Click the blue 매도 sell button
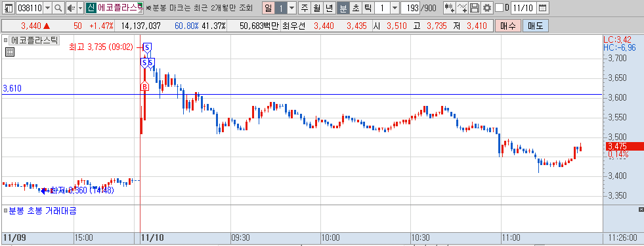644x246 pixels. point(535,26)
